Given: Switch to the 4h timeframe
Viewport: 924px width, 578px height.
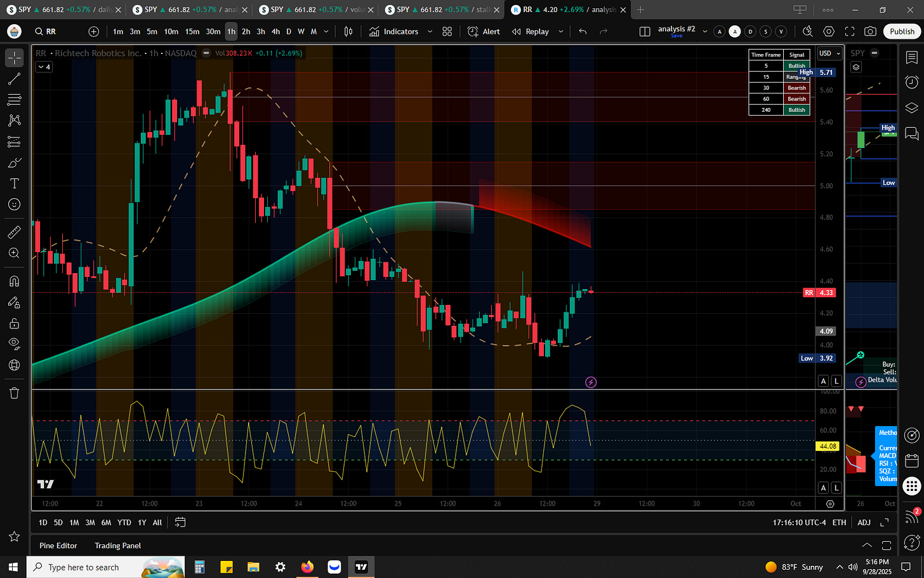Looking at the screenshot, I should tap(275, 31).
